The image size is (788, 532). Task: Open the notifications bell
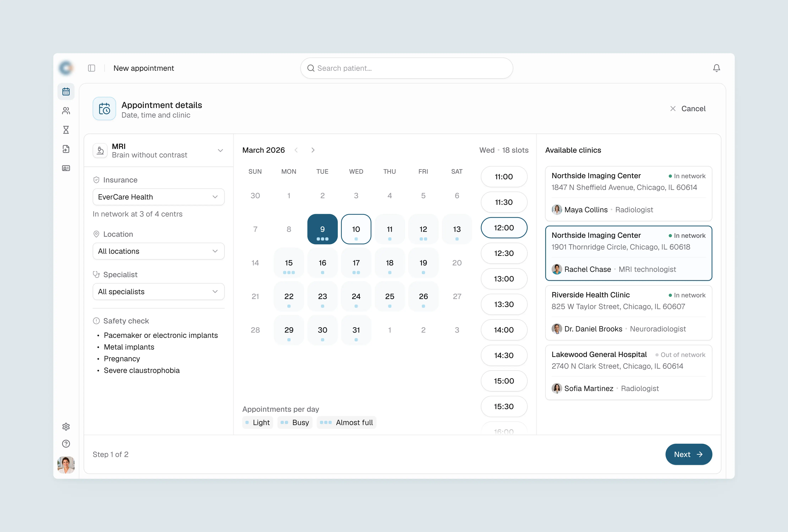[716, 68]
